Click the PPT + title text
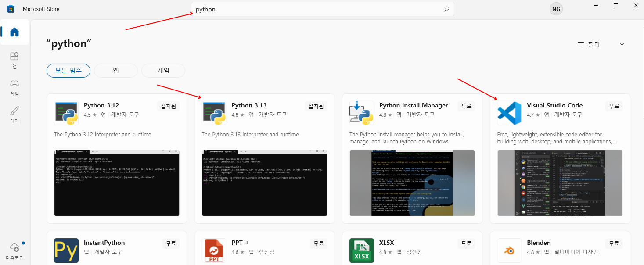 click(240, 243)
